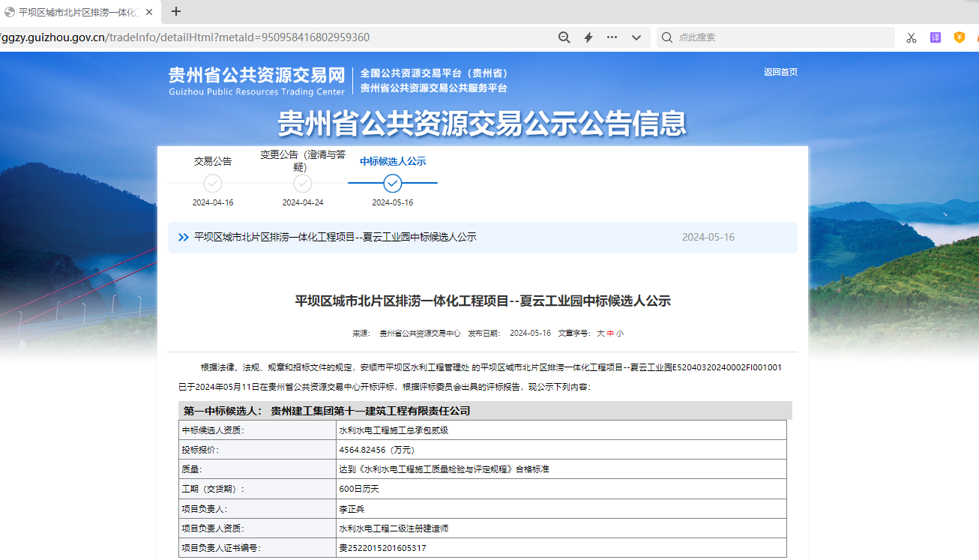Select the zoom-out magnifier icon in toolbar
This screenshot has height=560, width=979.
(564, 37)
